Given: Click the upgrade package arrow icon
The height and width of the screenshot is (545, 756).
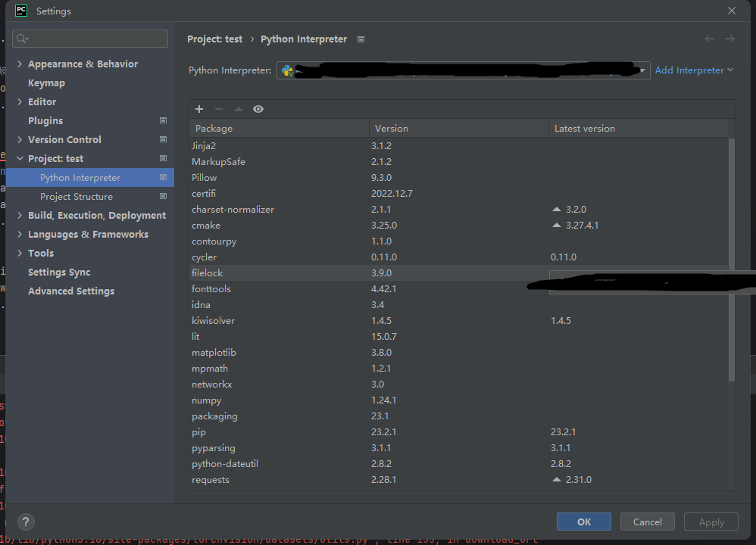Looking at the screenshot, I should pos(238,109).
